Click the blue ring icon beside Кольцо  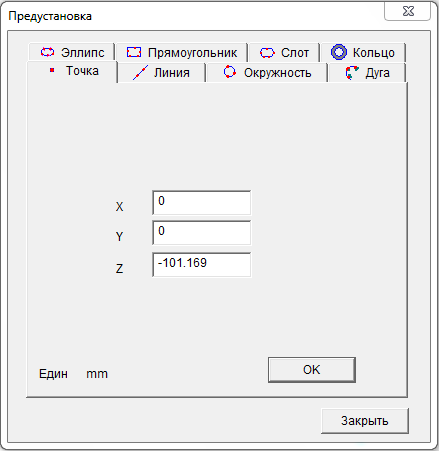[x=339, y=52]
